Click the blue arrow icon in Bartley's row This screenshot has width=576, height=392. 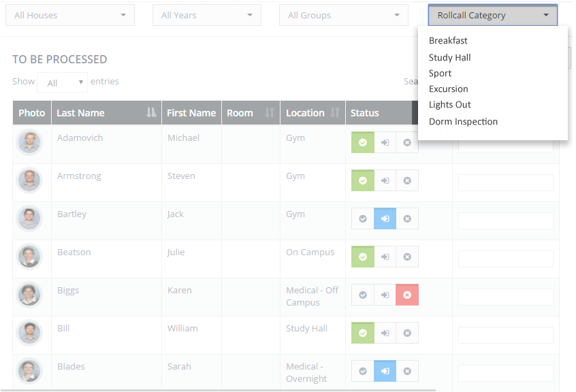tap(385, 218)
